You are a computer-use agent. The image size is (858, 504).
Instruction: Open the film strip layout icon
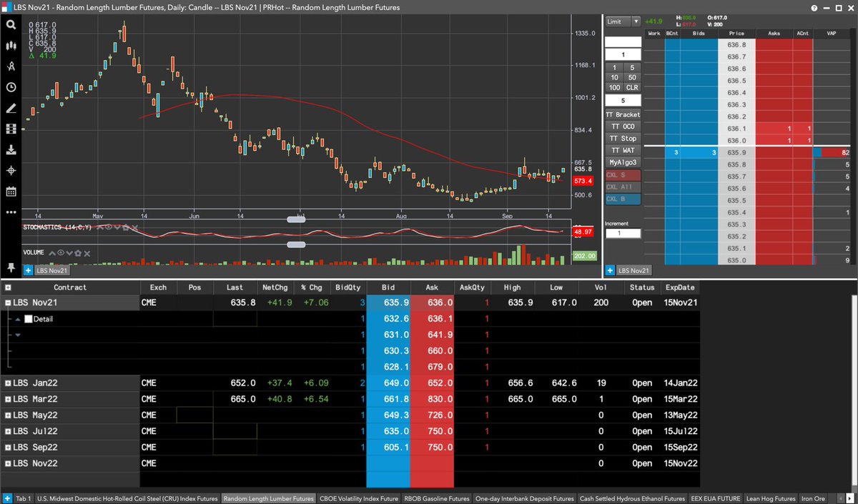11,129
